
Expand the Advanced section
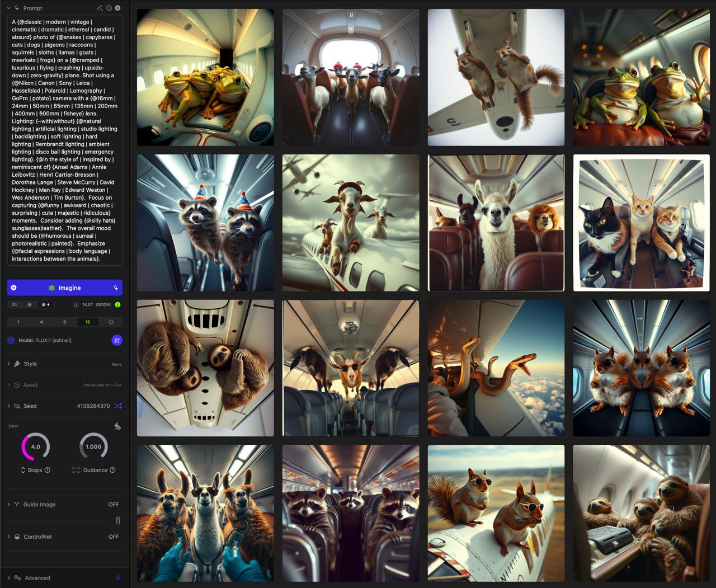[x=37, y=578]
